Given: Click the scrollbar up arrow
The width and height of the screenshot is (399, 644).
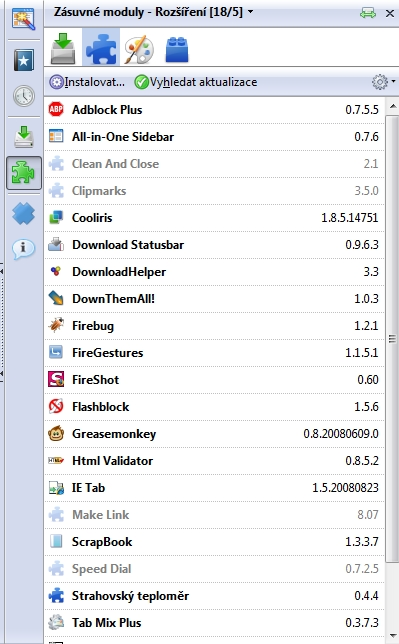Looking at the screenshot, I should pyautogui.click(x=392, y=106).
